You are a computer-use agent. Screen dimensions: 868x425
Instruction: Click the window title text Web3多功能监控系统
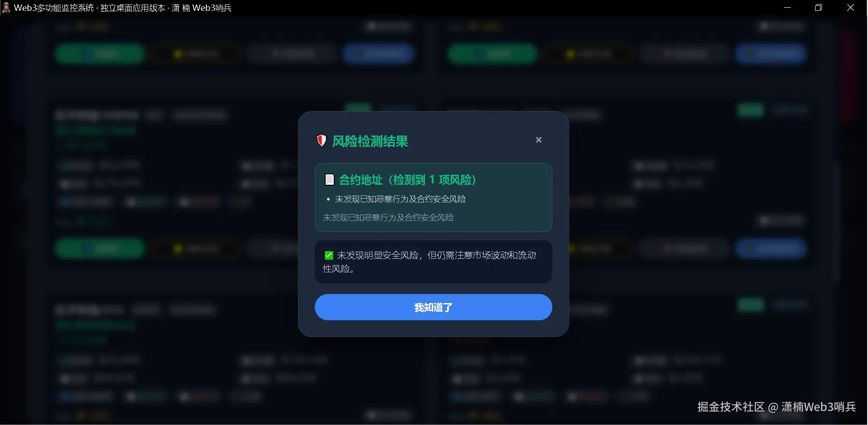point(54,8)
